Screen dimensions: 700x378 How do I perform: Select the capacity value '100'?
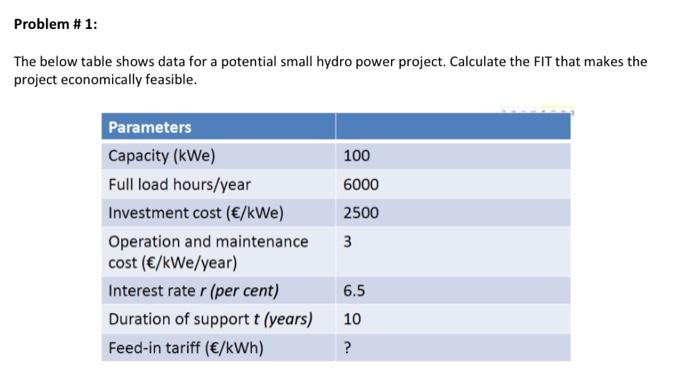356,156
